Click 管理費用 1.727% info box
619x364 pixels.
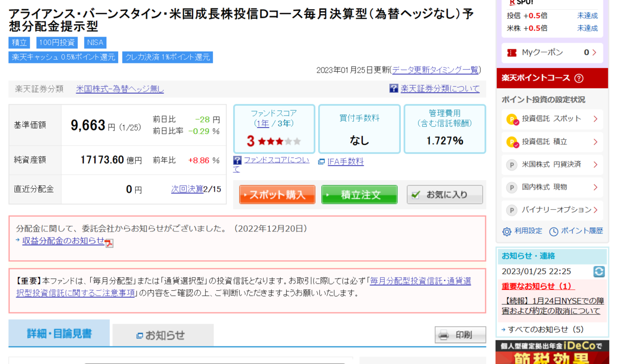(445, 129)
